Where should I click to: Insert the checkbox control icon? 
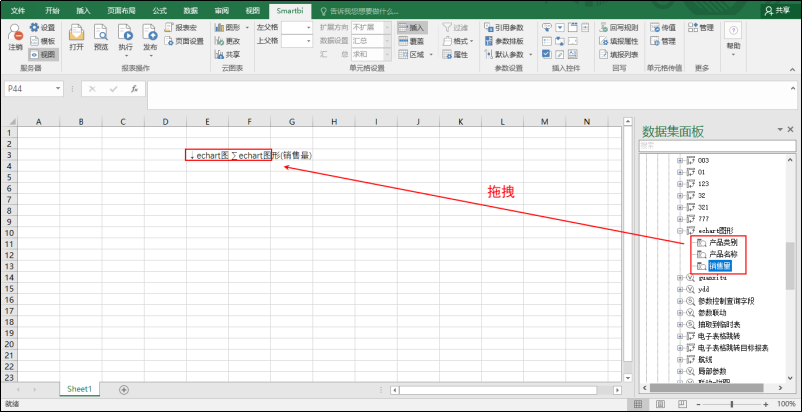pyautogui.click(x=547, y=54)
